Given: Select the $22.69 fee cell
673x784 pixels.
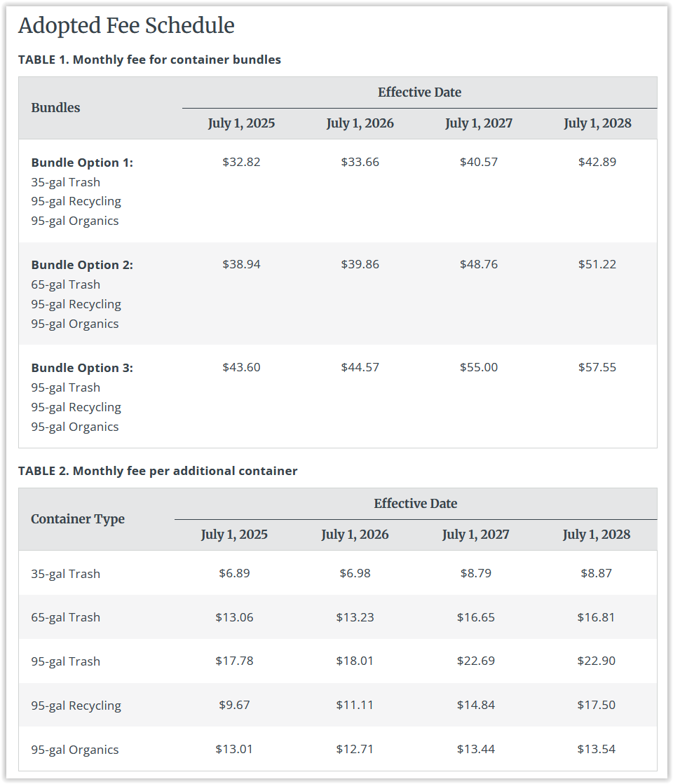Looking at the screenshot, I should [476, 661].
